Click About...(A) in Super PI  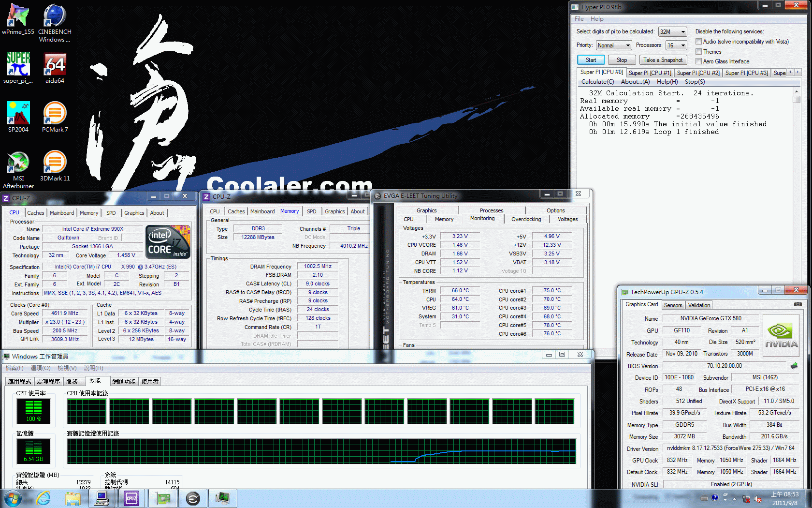click(635, 82)
